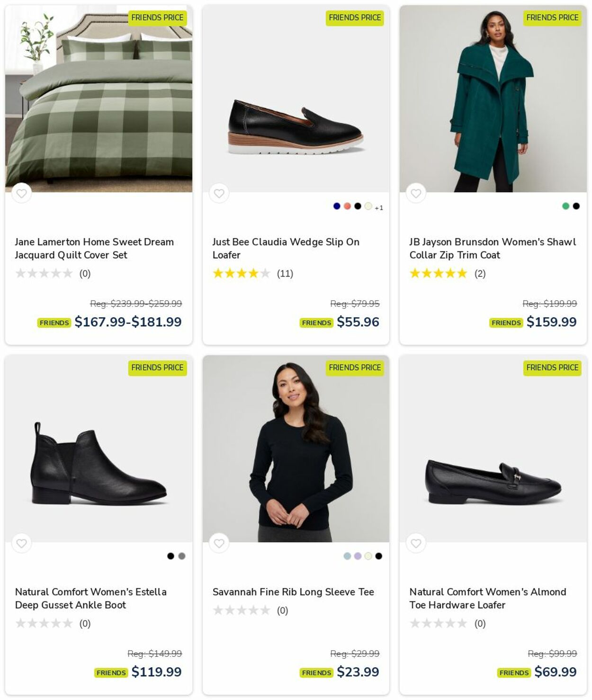Image resolution: width=592 pixels, height=700 pixels.
Task: Wishlist the Almond Toe Hardware Loafer
Action: [x=416, y=543]
